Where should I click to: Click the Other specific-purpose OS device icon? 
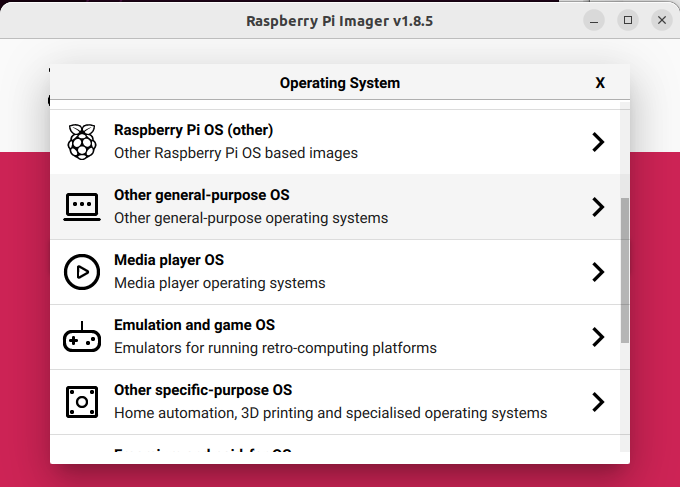[x=82, y=402]
